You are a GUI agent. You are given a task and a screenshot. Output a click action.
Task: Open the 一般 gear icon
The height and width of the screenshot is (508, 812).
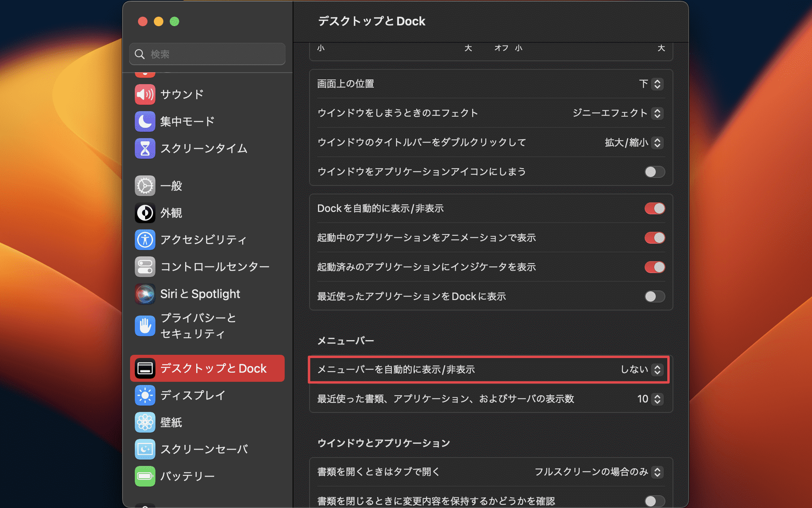point(145,186)
